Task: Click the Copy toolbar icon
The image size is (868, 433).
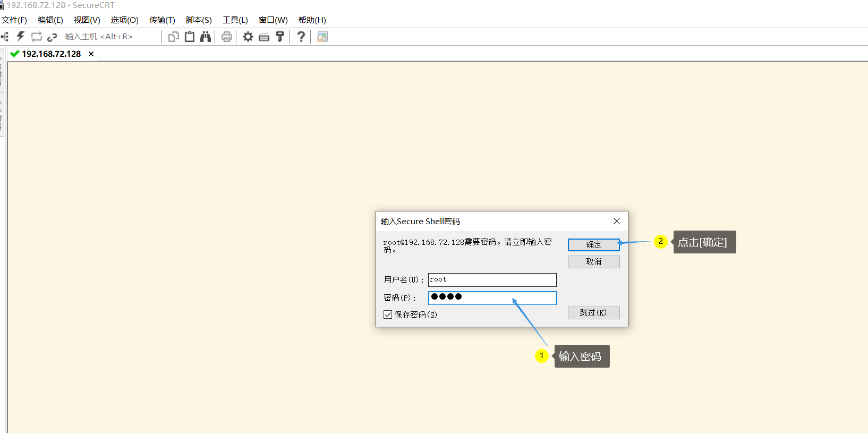Action: [x=174, y=37]
